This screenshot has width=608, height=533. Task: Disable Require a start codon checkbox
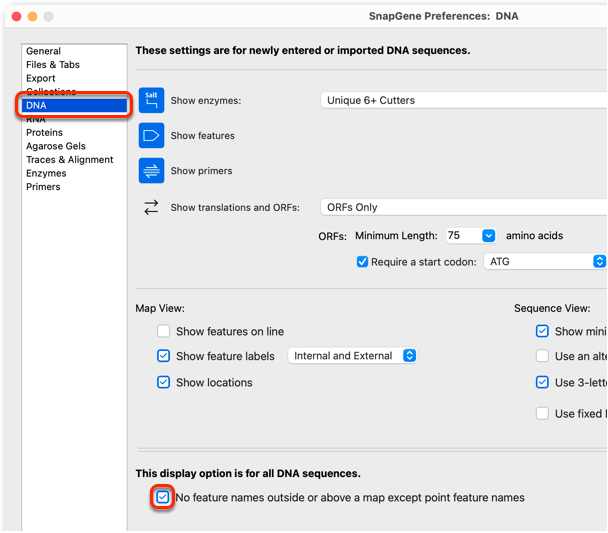(362, 262)
